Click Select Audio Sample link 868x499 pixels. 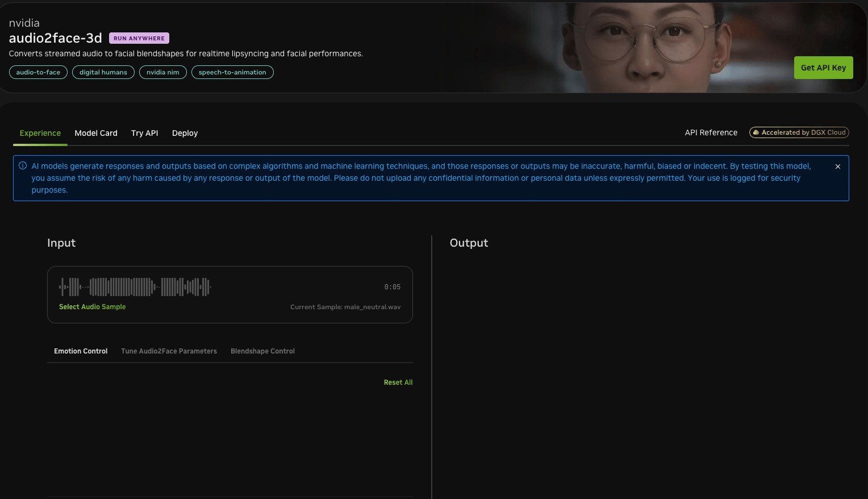coord(93,307)
